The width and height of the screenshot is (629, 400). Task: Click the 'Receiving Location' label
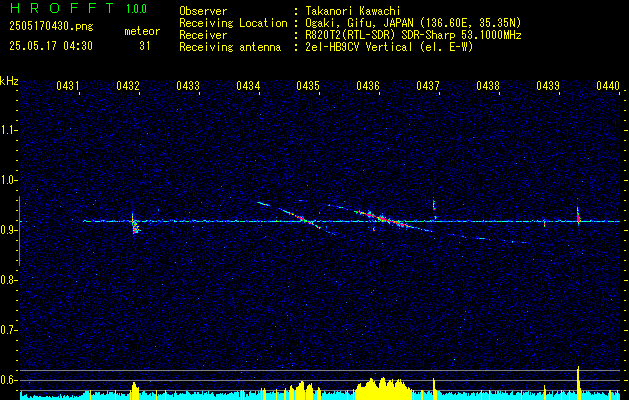233,23
